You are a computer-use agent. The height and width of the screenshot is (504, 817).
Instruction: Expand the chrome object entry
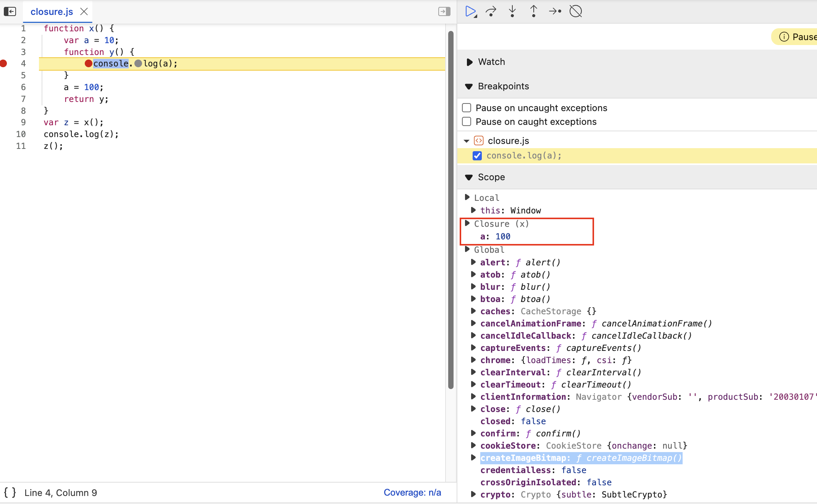click(x=473, y=360)
